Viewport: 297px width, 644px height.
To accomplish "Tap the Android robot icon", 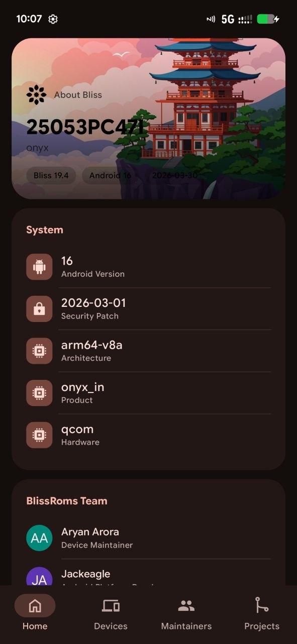I will pyautogui.click(x=39, y=267).
